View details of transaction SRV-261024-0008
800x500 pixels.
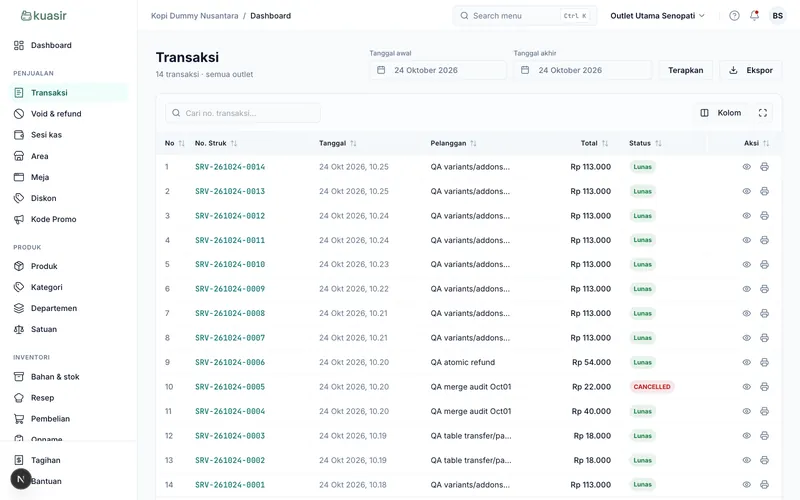[x=746, y=313]
